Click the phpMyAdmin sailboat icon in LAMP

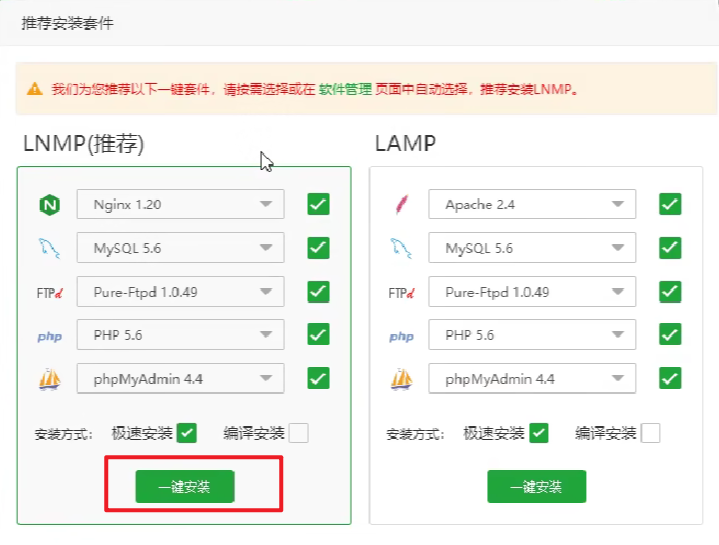(402, 379)
